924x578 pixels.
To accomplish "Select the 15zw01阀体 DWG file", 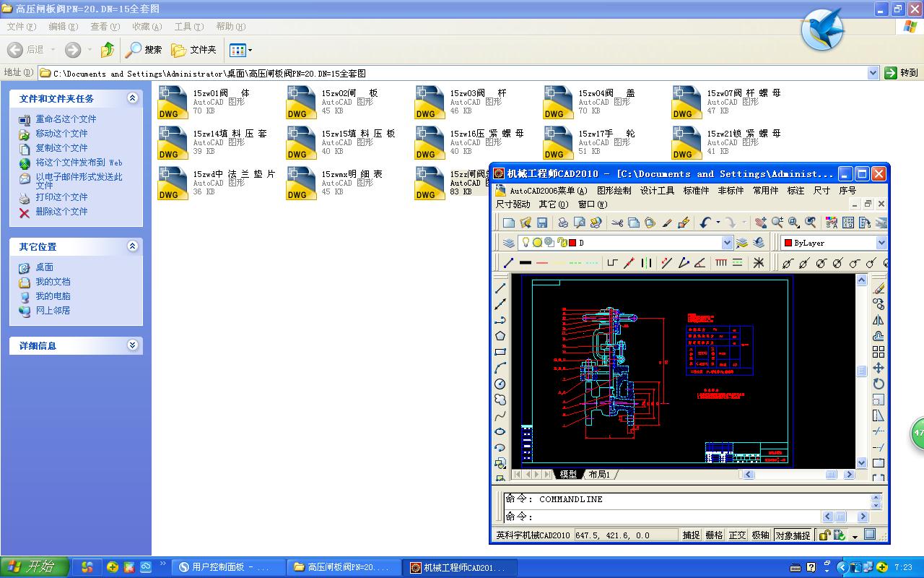I will pyautogui.click(x=206, y=102).
